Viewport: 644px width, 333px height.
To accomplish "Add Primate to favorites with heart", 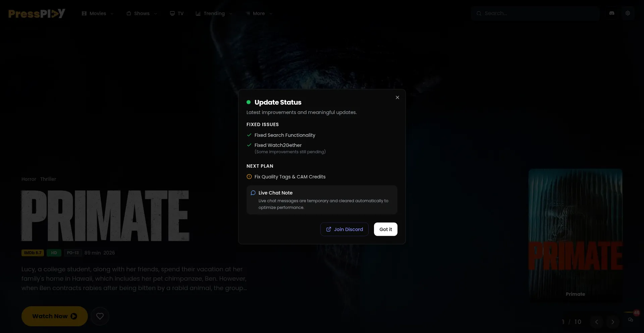I will 100,316.
